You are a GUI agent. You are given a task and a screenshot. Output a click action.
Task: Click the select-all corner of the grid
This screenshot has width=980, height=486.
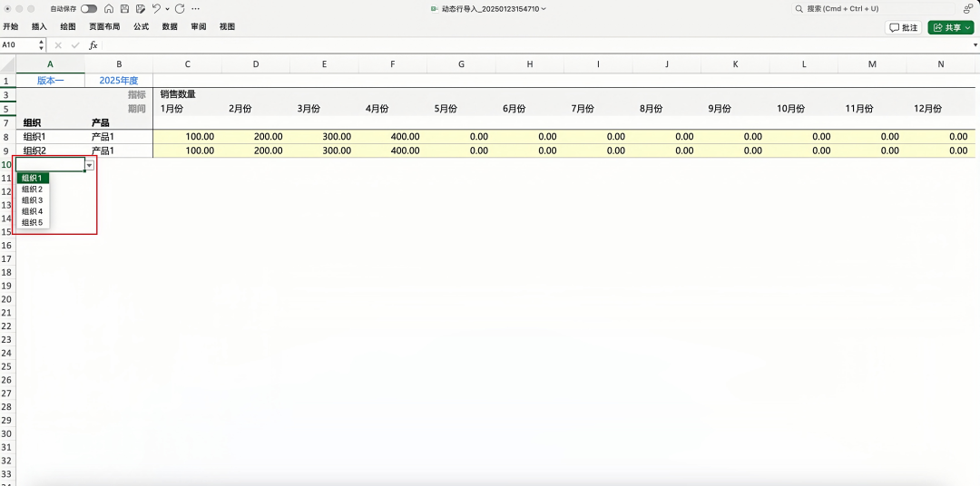pos(7,63)
